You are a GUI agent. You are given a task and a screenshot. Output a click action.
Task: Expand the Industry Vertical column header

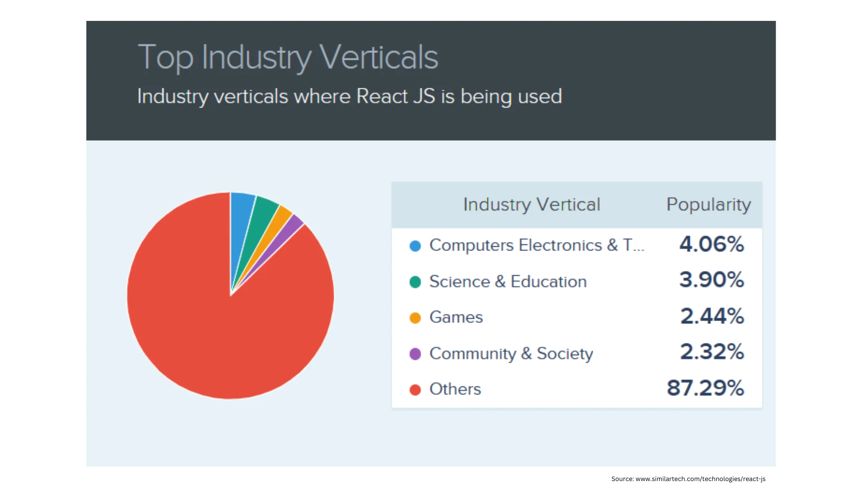click(x=531, y=204)
